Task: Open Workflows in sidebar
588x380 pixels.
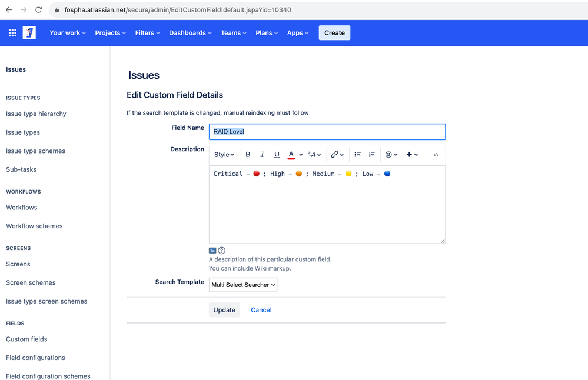Action: point(22,207)
